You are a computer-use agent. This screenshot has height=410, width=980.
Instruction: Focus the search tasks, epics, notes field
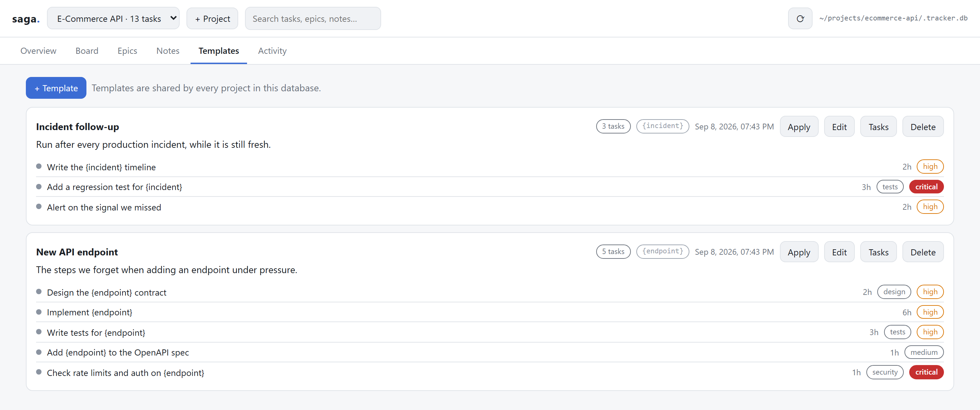pos(313,19)
